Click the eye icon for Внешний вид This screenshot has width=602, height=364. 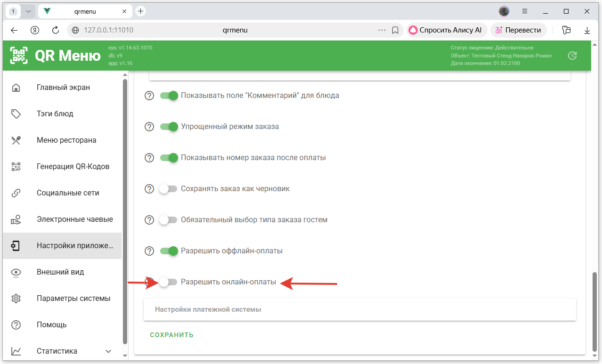coord(16,272)
